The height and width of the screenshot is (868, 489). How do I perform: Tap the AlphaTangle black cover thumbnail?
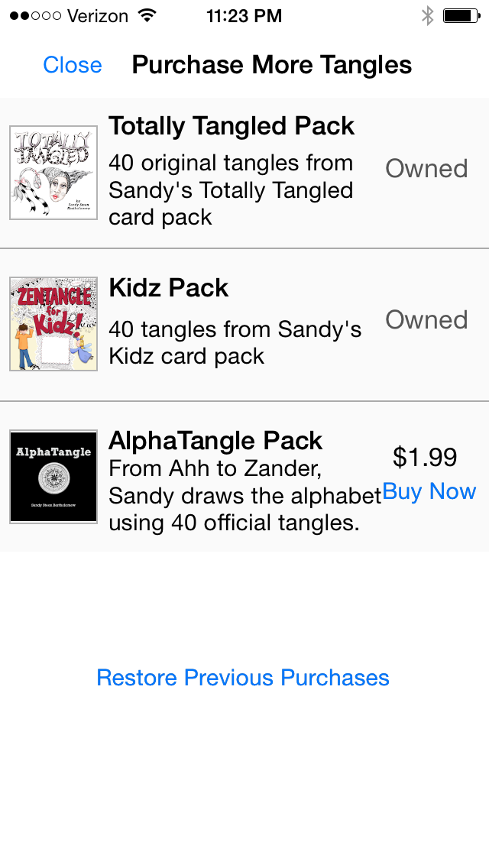tap(53, 477)
